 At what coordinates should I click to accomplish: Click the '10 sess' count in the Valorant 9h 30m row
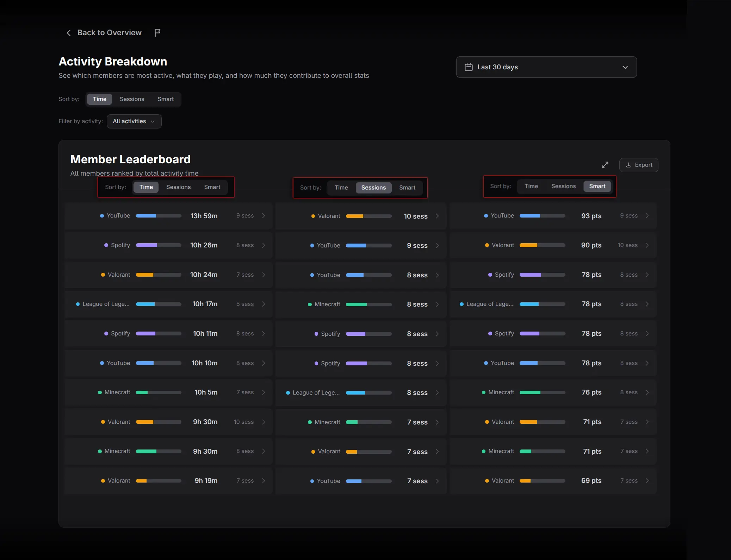tap(243, 422)
